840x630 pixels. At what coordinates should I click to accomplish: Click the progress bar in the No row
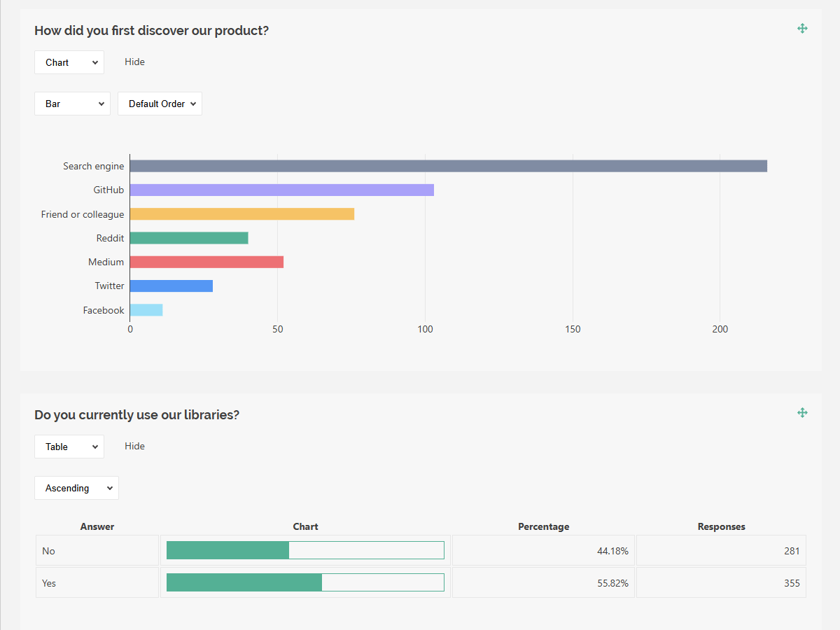tap(305, 550)
